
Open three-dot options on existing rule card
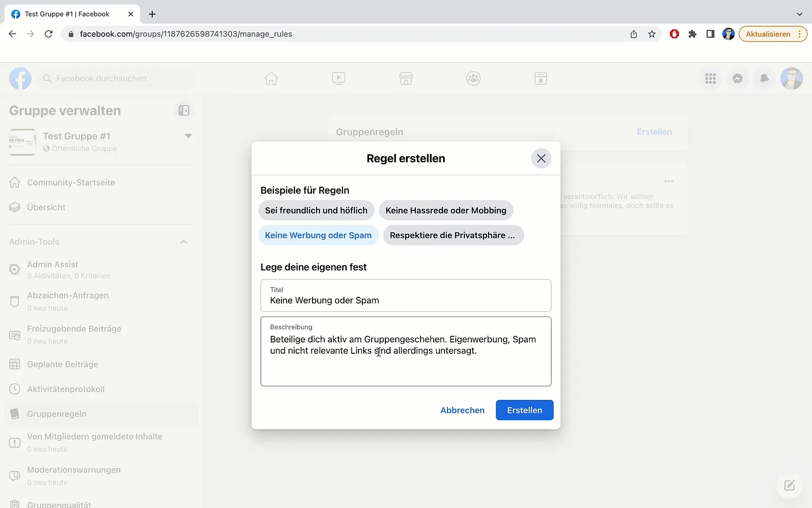(x=669, y=181)
